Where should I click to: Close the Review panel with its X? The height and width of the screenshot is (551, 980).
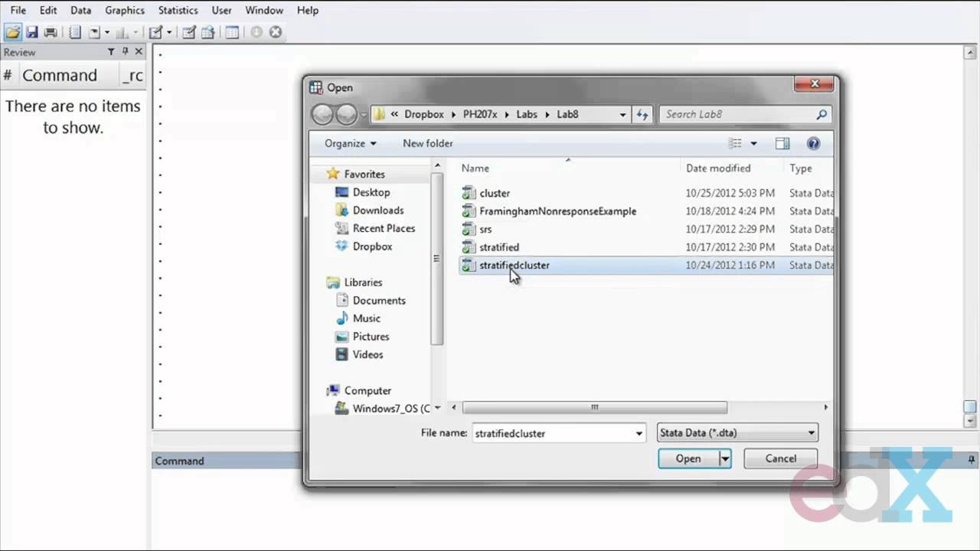pyautogui.click(x=139, y=51)
